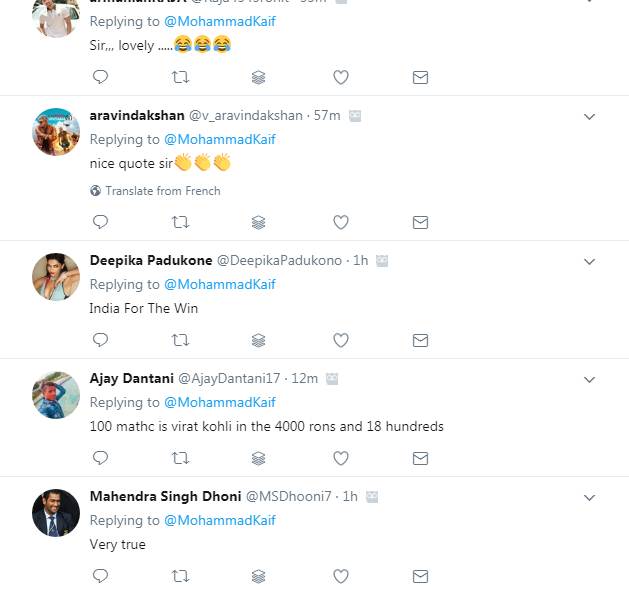Send Mahendra Singh Dhoni's tweet via direct message
Viewport: 629px width, 590px height.
tap(420, 576)
